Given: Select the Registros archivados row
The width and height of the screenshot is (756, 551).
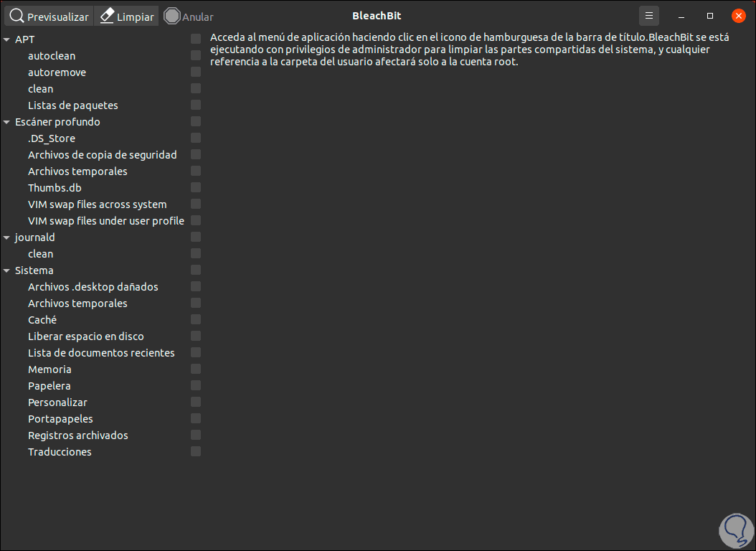Looking at the screenshot, I should [x=78, y=435].
